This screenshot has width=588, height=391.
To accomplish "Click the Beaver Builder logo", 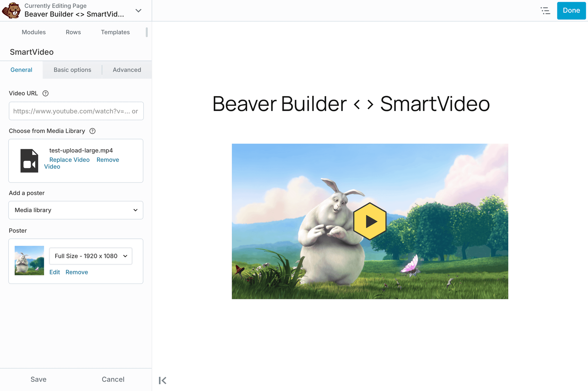I will [11, 10].
